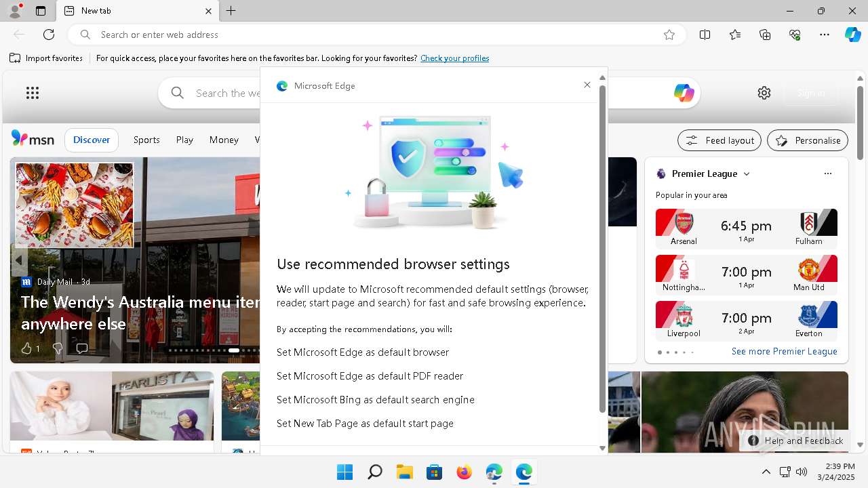Click the page vertical scrollbar thumb

tap(860, 123)
